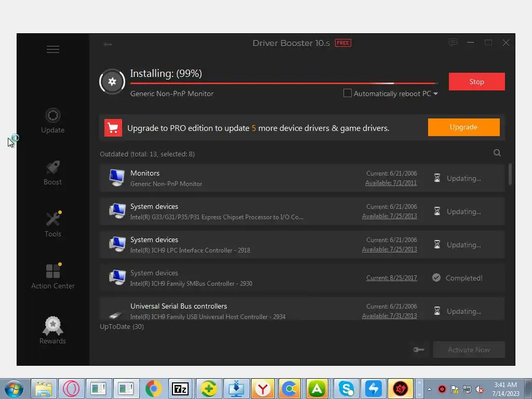Expand the Automatically reboot PC dropdown arrow
The height and width of the screenshot is (399, 532).
(x=436, y=94)
